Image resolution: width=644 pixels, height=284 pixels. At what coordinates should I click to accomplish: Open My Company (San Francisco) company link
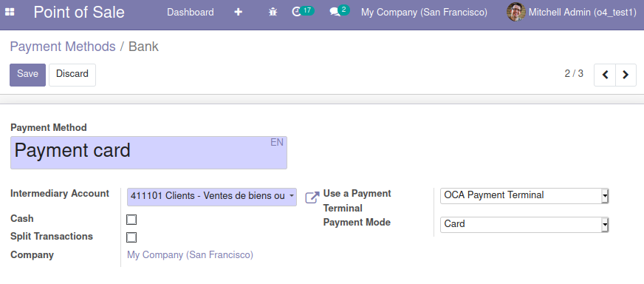click(x=190, y=255)
